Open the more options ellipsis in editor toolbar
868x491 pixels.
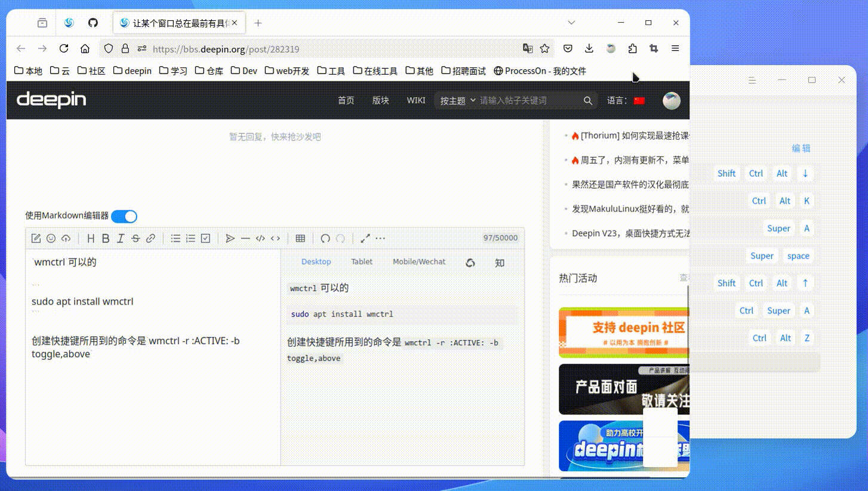380,238
